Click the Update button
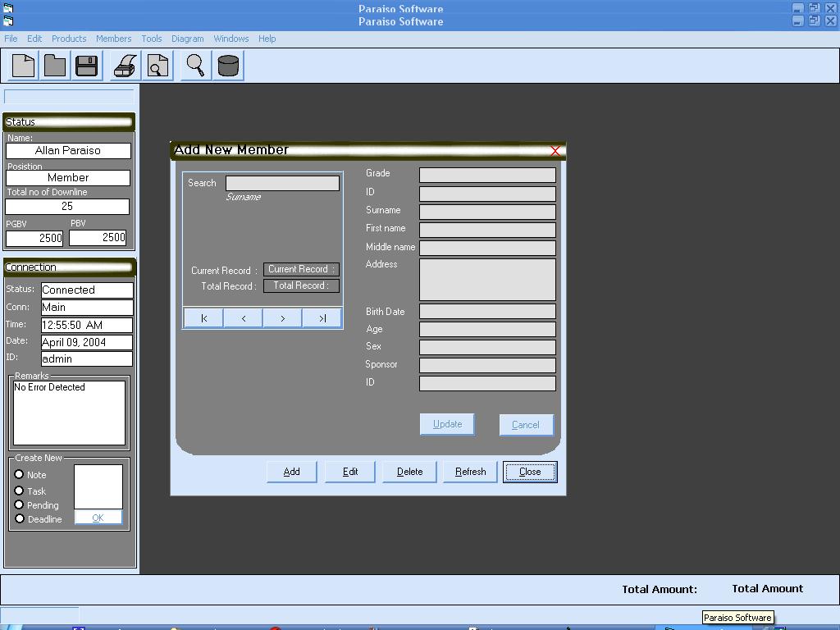The width and height of the screenshot is (840, 630). [447, 424]
